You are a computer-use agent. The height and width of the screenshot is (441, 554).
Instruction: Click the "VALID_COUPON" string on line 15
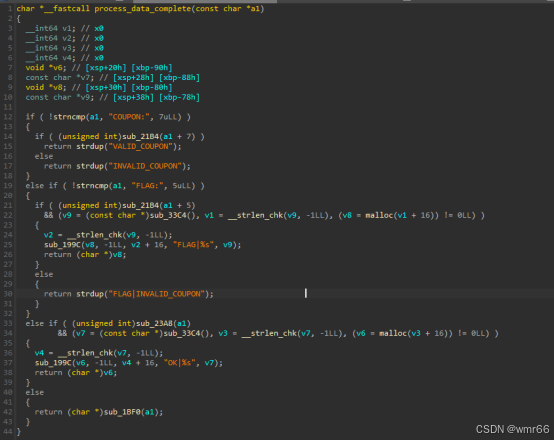click(140, 146)
